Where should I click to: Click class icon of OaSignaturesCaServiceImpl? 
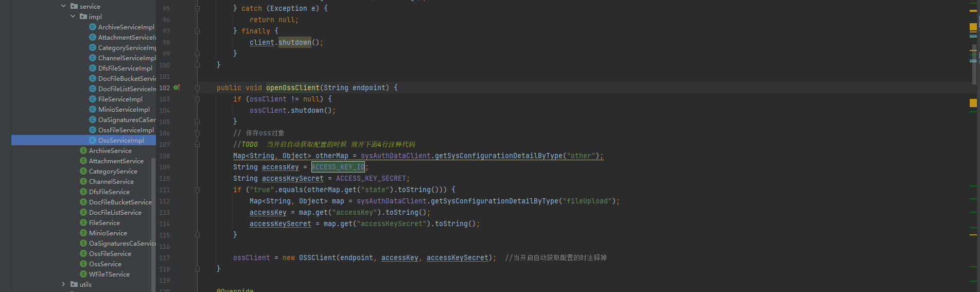click(x=93, y=119)
